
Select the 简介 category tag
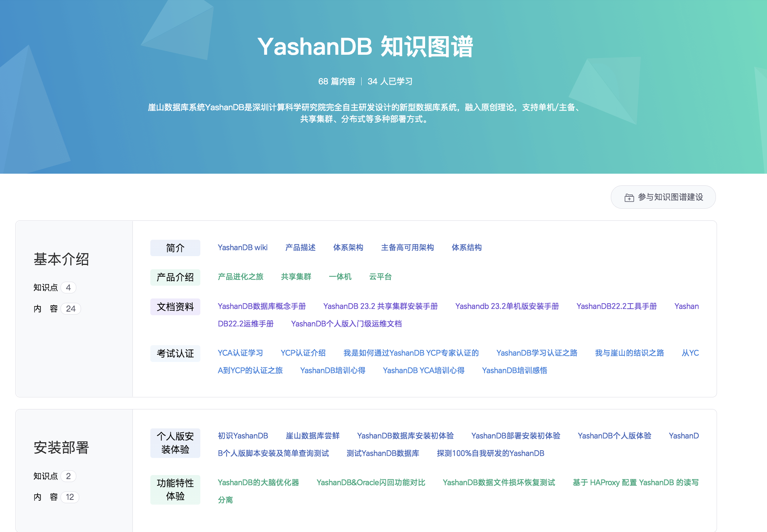click(175, 248)
